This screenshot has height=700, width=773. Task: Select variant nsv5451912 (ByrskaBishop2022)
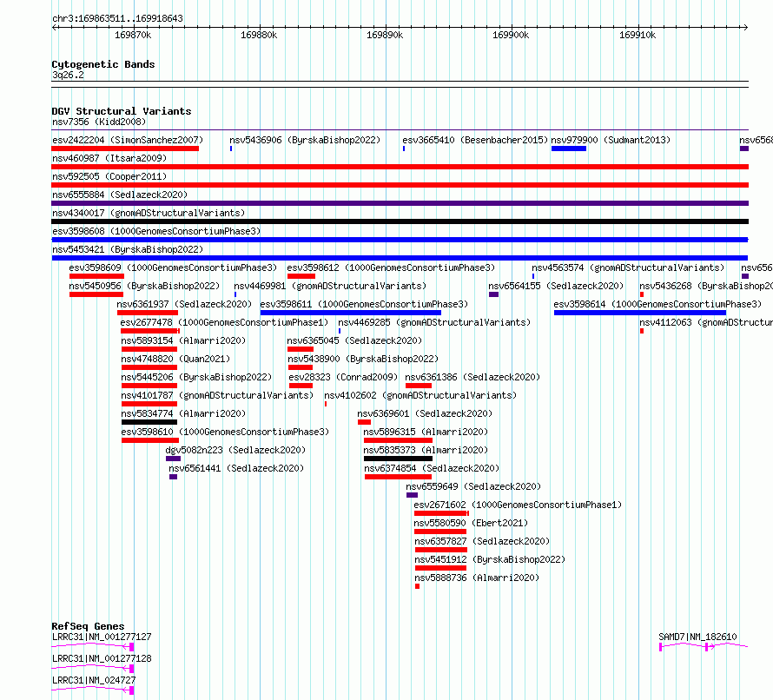[x=490, y=559]
